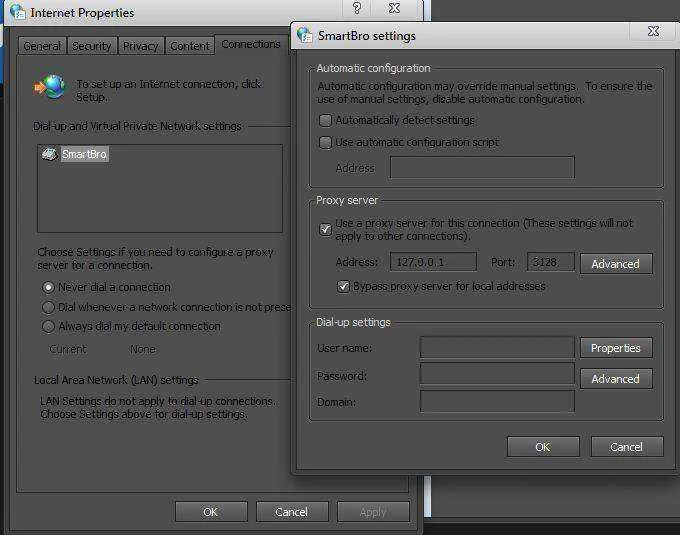Select Dial whenever a network connection is not present

pyautogui.click(x=48, y=307)
